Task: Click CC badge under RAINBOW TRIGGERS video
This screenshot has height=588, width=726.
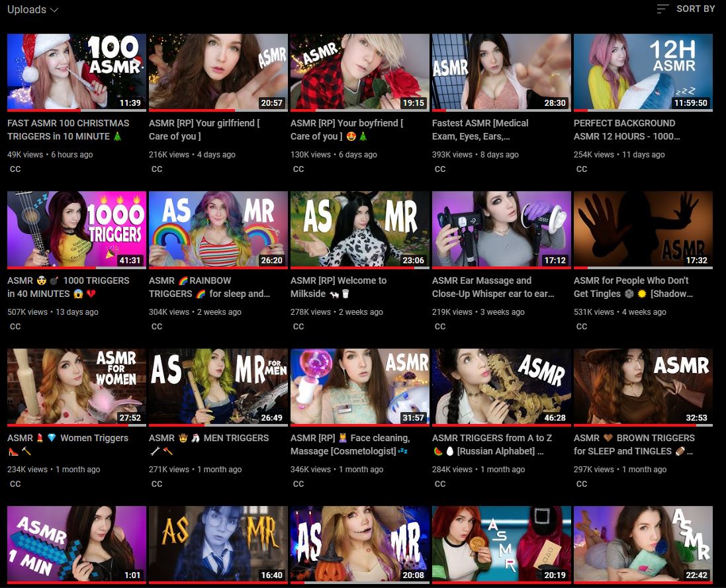Action: [x=157, y=326]
